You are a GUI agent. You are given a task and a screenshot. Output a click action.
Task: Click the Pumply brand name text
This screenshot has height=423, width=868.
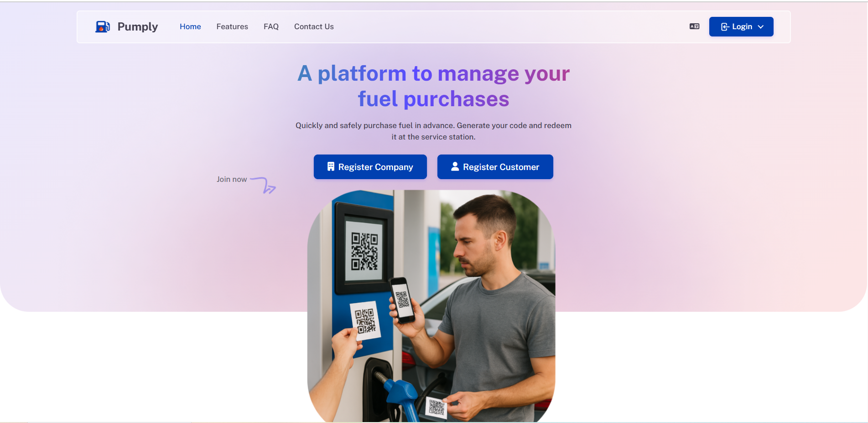click(x=138, y=26)
